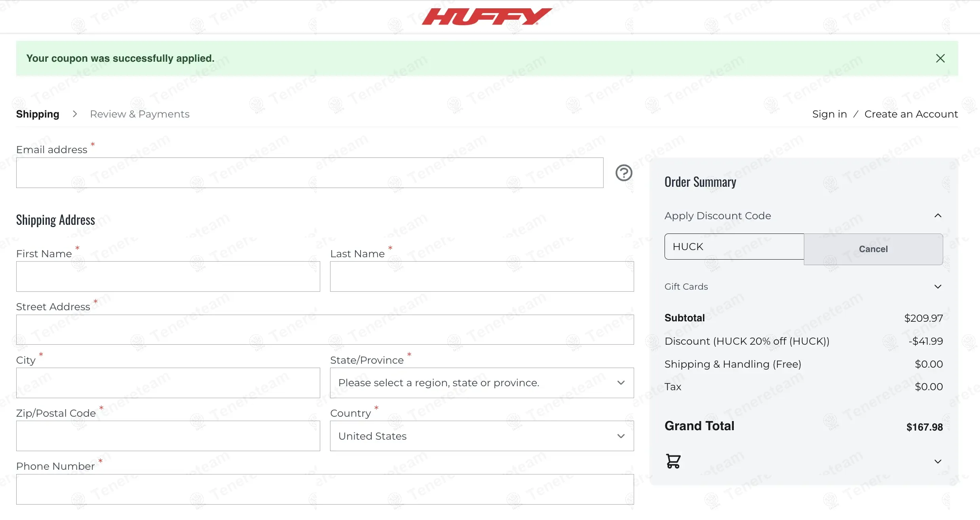980x520 pixels.
Task: Open the State/Province dropdown
Action: pyautogui.click(x=482, y=383)
